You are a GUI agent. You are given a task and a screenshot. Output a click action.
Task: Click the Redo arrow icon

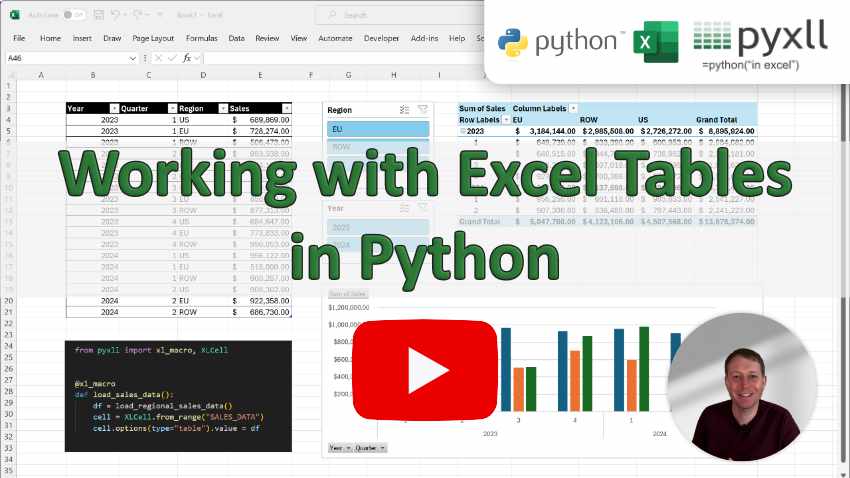tap(137, 15)
